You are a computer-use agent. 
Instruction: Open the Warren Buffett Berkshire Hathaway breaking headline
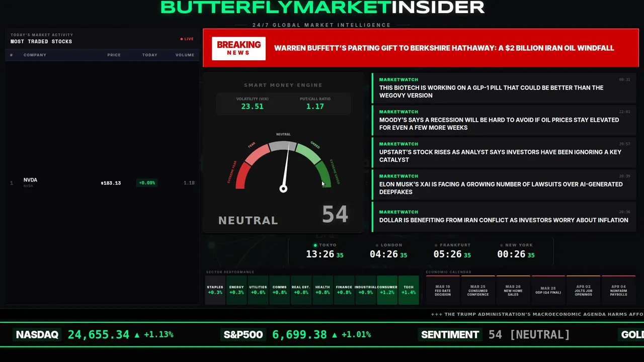[x=444, y=48]
